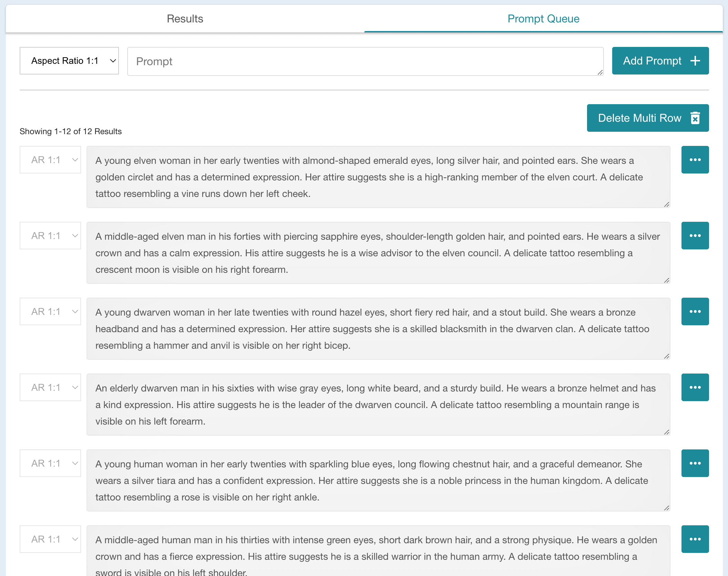Open AR 1:1 dropdown for human man prompt
The height and width of the screenshot is (576, 728).
coord(50,539)
